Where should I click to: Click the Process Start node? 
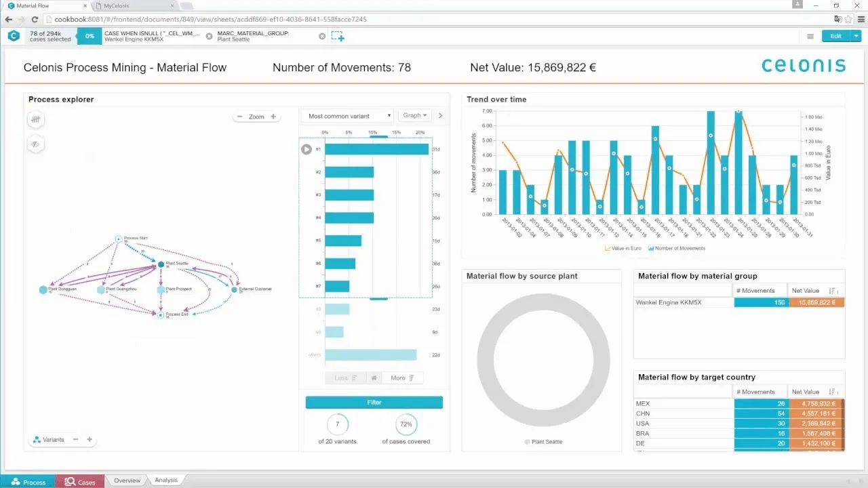pos(119,239)
